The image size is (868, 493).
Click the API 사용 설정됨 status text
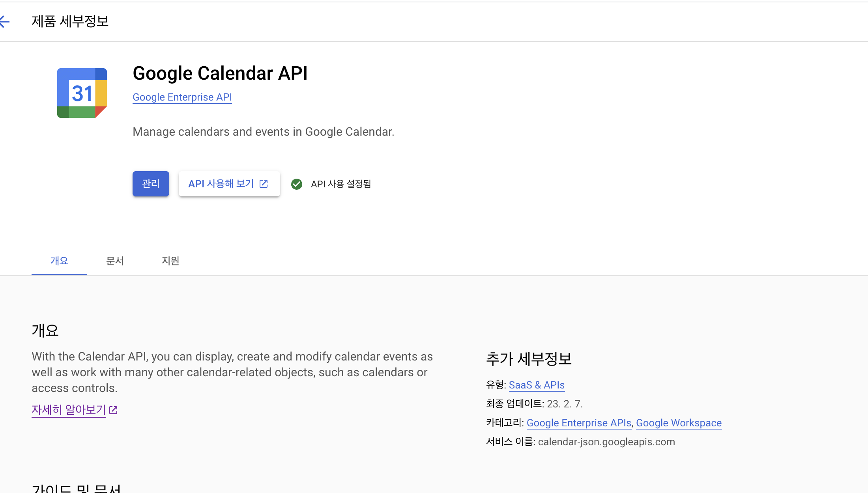[341, 184]
